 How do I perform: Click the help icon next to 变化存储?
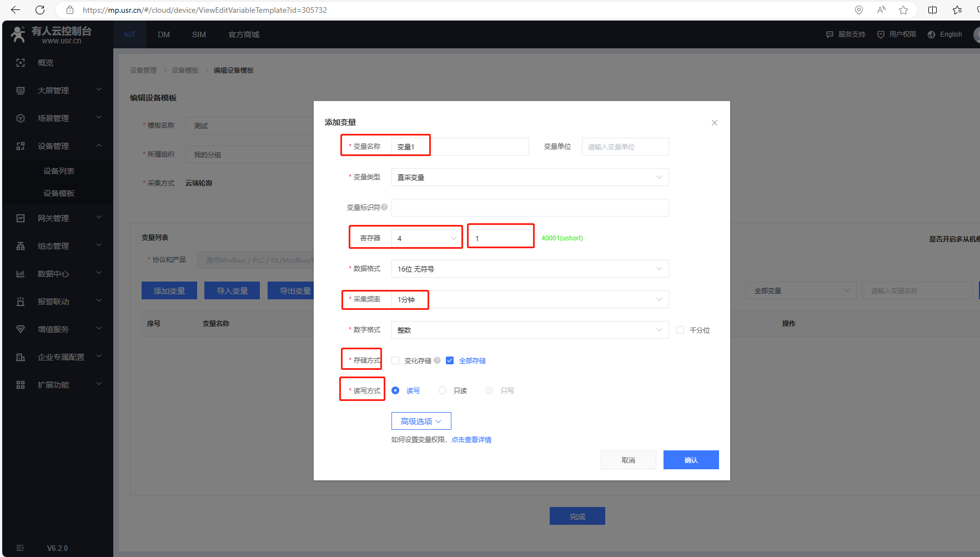coord(437,360)
